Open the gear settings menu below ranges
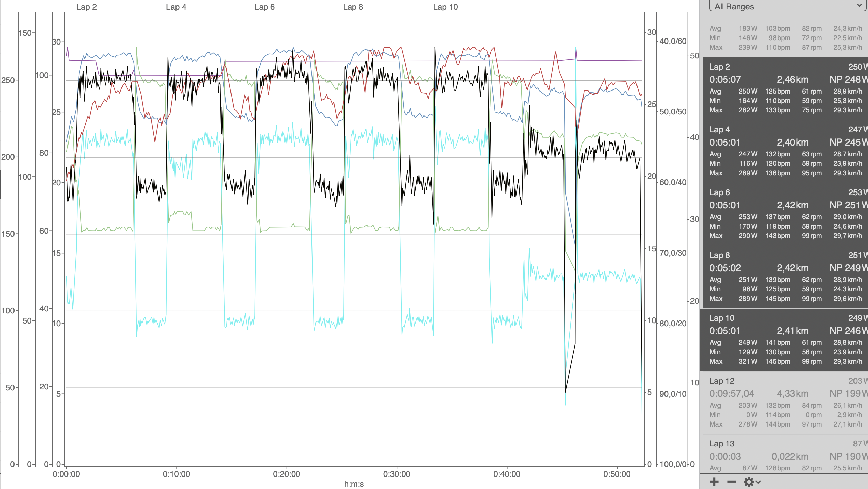The image size is (868, 489). tap(752, 482)
